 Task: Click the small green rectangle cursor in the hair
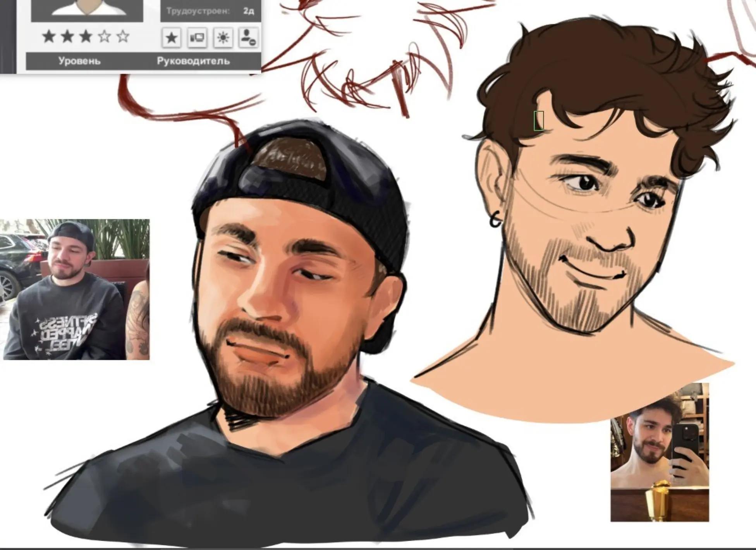pos(539,120)
